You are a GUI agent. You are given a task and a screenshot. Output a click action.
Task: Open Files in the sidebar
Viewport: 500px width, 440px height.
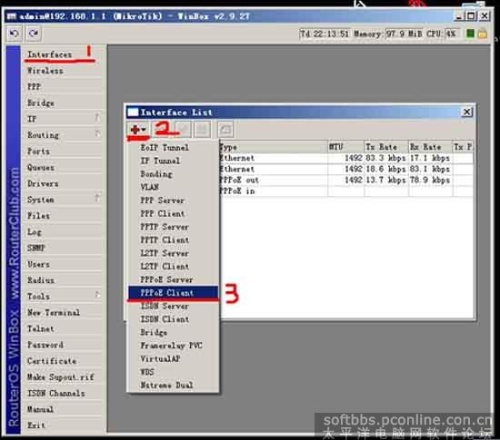pos(38,216)
